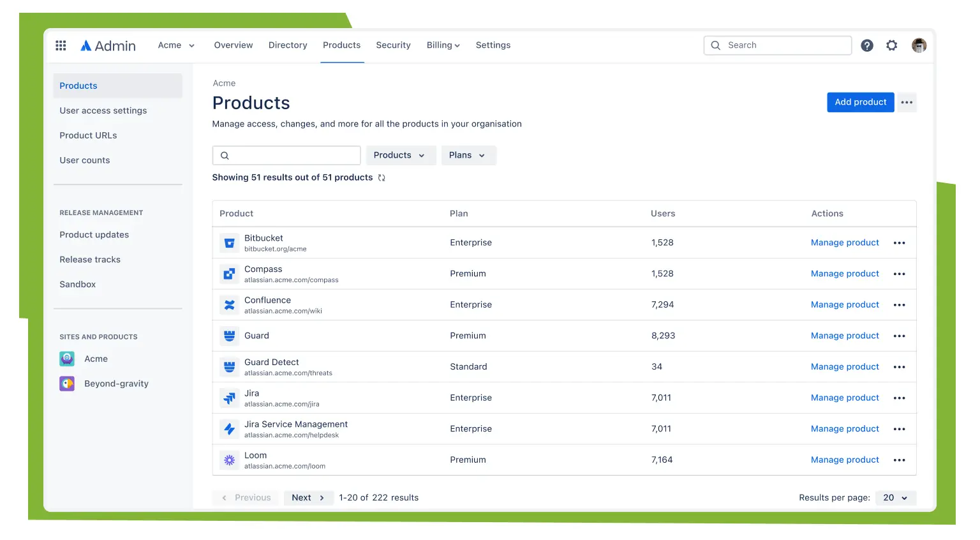Open the help question mark icon
Viewport: 980px width, 540px height.
point(866,45)
